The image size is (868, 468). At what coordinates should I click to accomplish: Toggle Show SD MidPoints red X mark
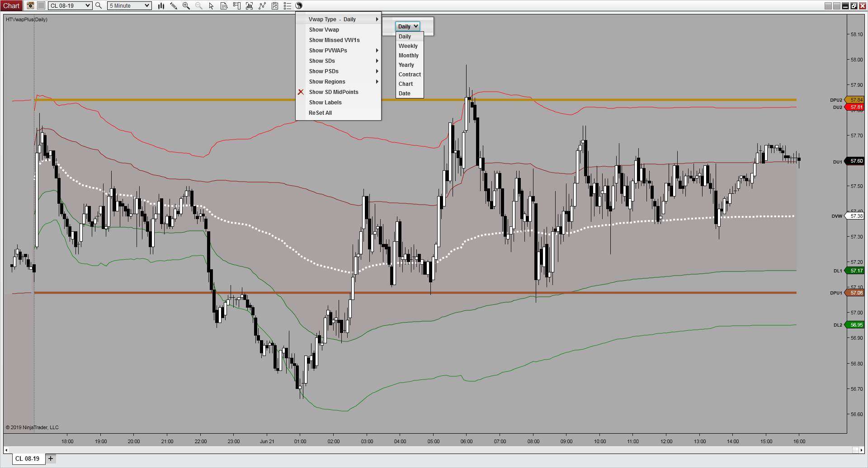[x=301, y=92]
